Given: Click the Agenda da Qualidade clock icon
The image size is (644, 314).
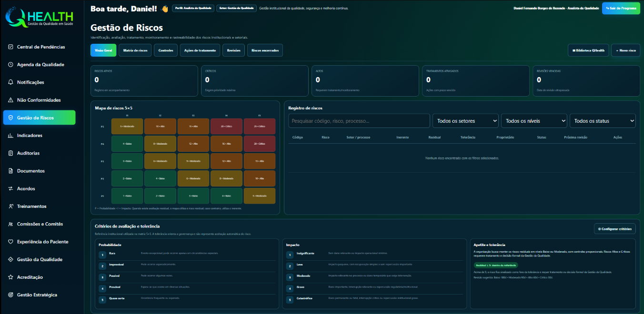Looking at the screenshot, I should pyautogui.click(x=10, y=65).
